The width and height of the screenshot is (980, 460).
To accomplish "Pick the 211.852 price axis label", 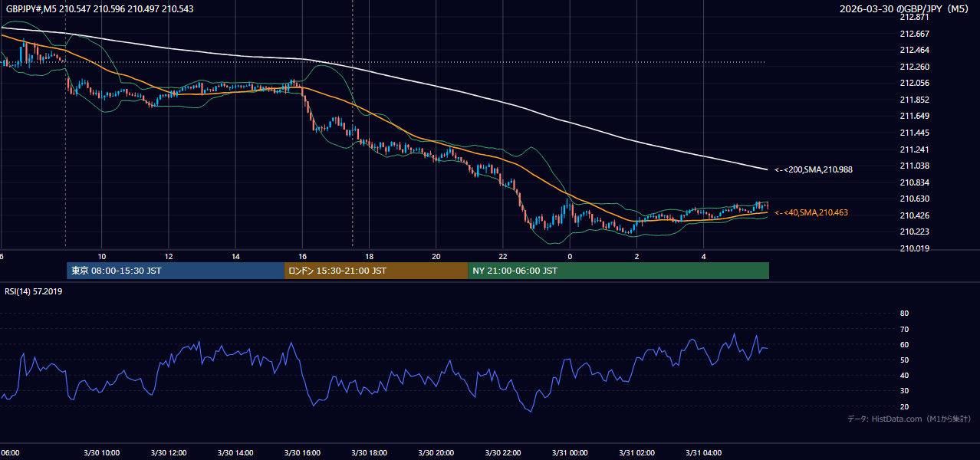I will click(914, 100).
